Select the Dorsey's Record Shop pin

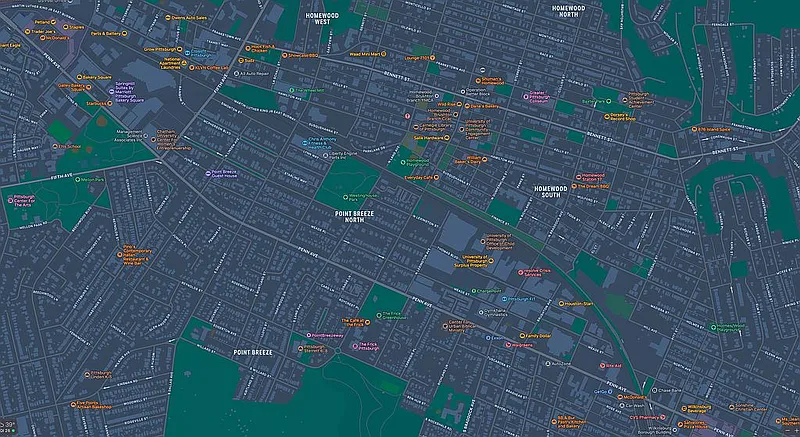607,116
